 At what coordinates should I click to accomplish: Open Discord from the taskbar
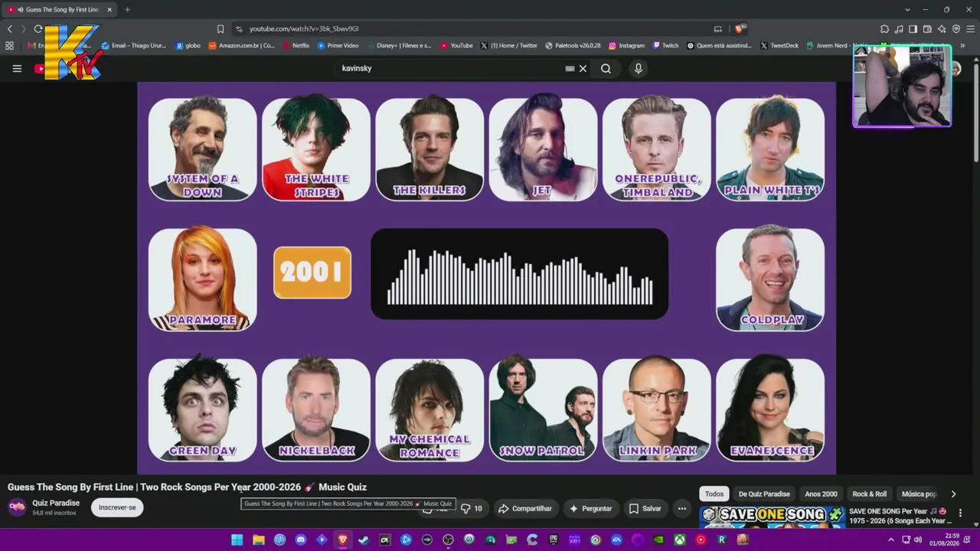301,540
